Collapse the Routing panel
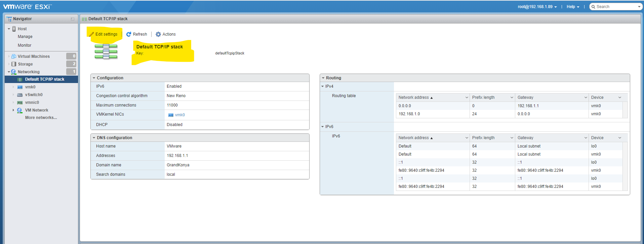644x244 pixels. tap(323, 78)
